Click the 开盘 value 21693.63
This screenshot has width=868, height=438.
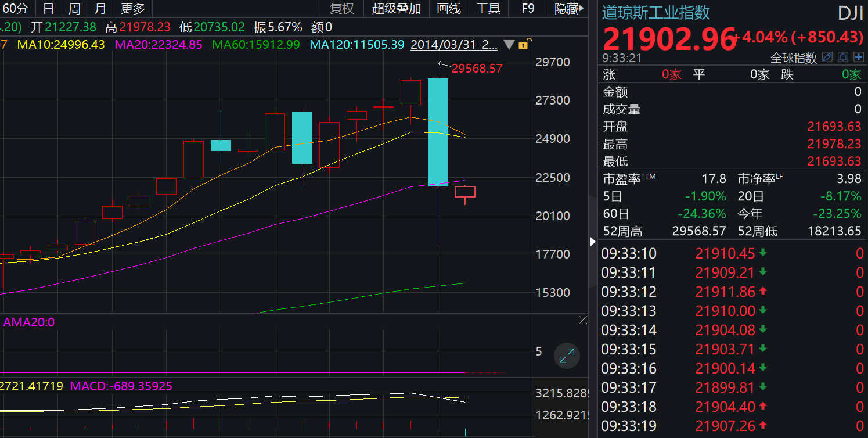click(834, 127)
